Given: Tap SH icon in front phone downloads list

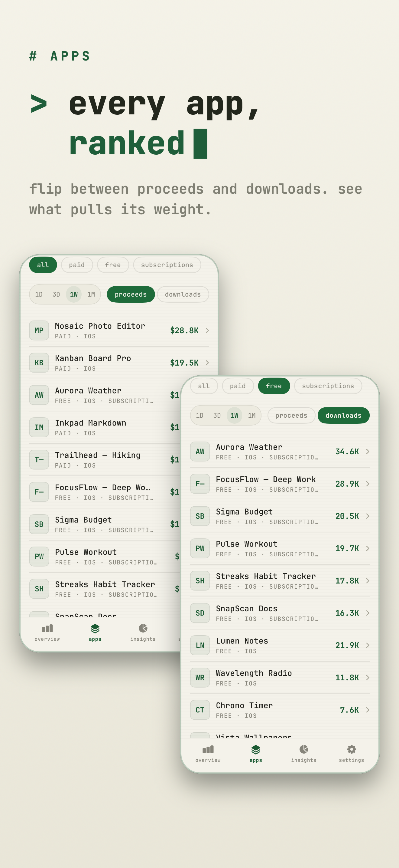Looking at the screenshot, I should 200,581.
